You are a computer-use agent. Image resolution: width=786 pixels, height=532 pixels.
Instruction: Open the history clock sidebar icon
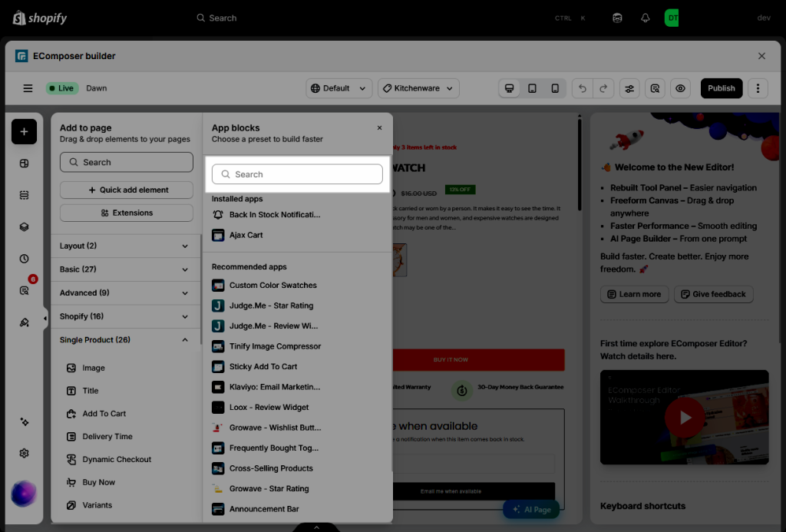tap(24, 259)
